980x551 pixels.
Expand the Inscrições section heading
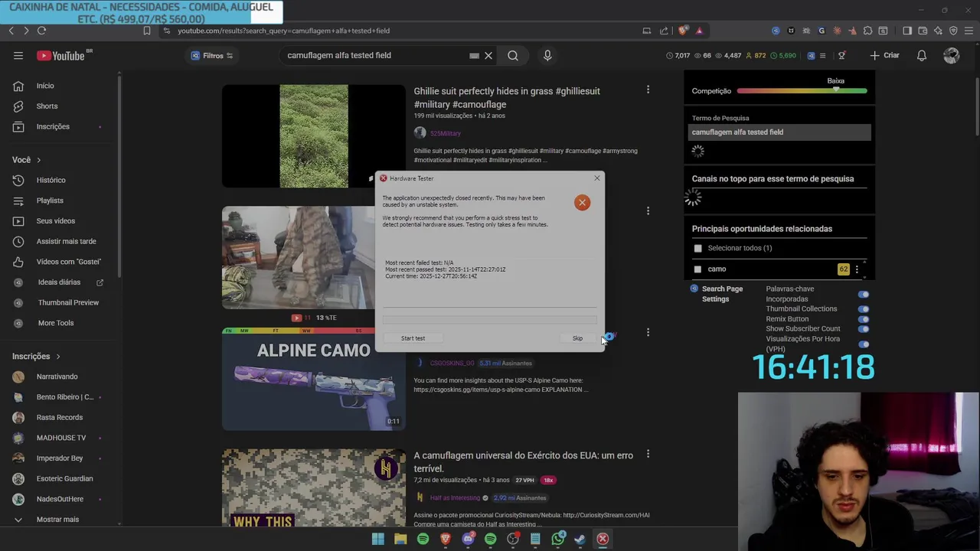tap(36, 356)
